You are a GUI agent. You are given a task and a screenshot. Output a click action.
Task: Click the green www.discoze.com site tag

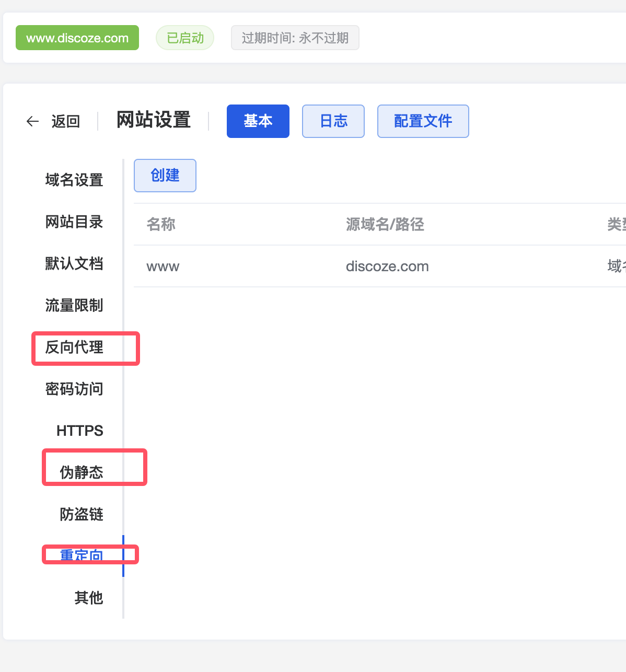(77, 38)
